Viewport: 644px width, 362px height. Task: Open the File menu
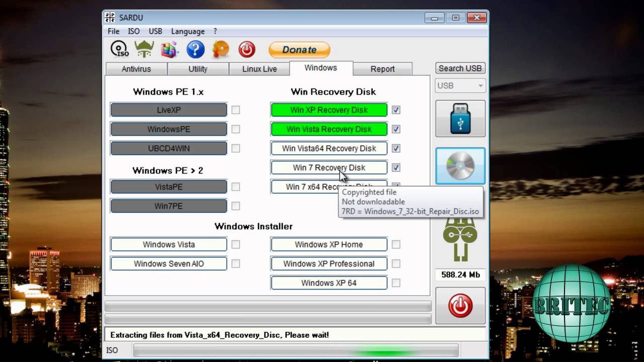(x=114, y=31)
